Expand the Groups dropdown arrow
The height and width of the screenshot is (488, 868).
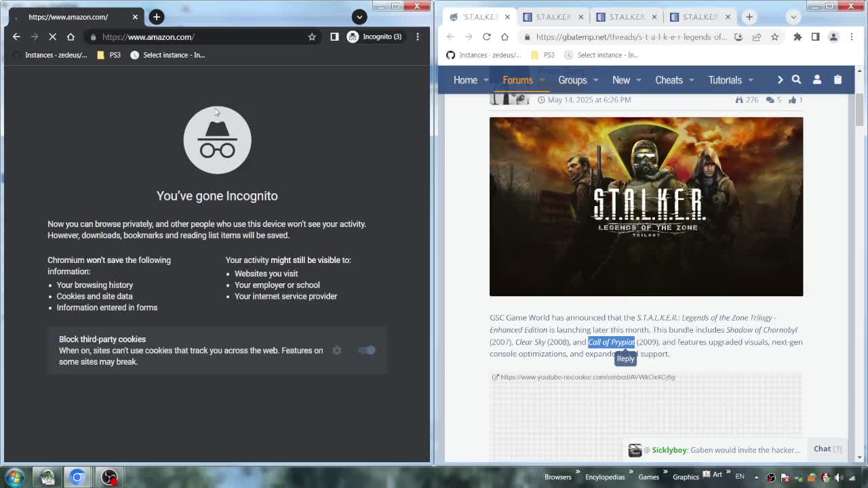tap(595, 80)
